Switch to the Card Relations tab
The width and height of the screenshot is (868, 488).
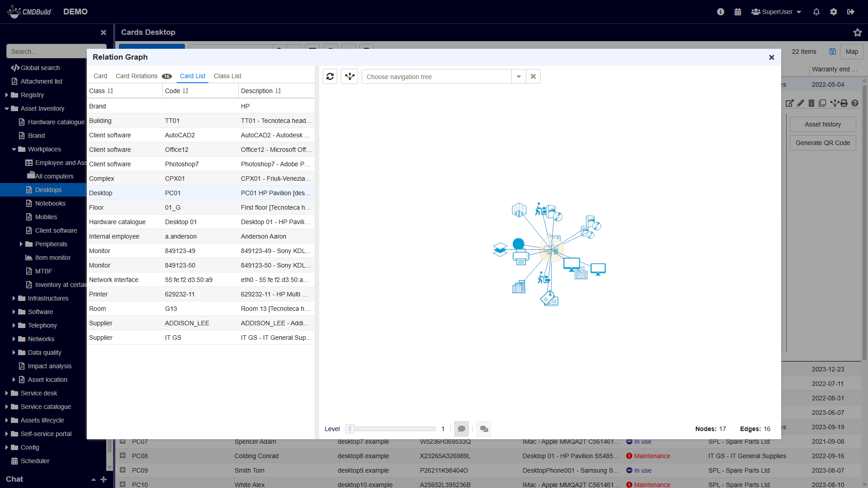tap(137, 76)
